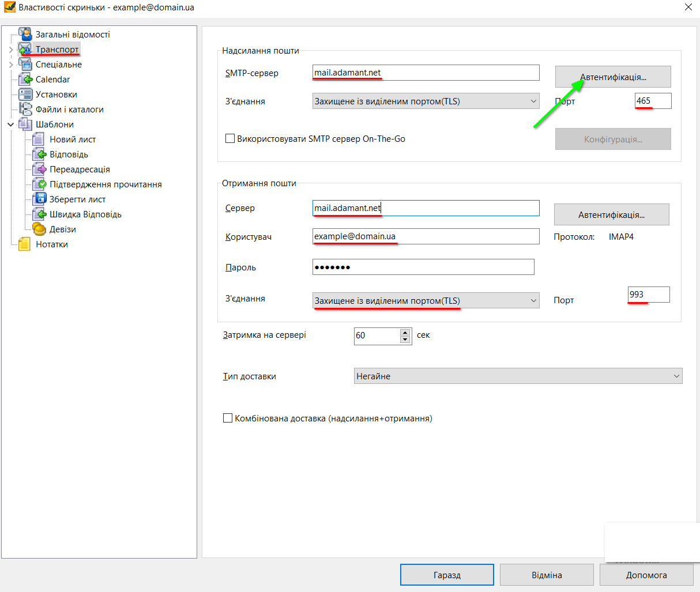This screenshot has height=592, width=700.
Task: Click the Read confirmation template icon
Action: click(x=39, y=184)
